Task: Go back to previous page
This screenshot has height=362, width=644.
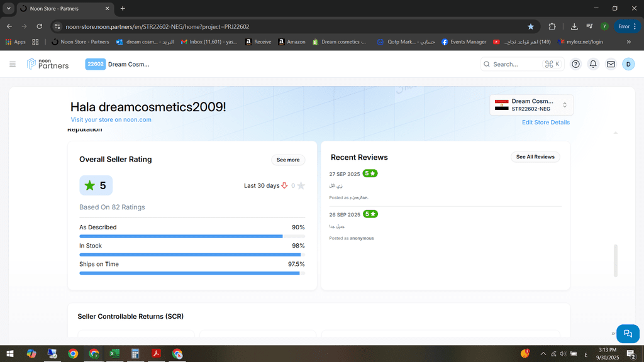Action: pyautogui.click(x=9, y=26)
